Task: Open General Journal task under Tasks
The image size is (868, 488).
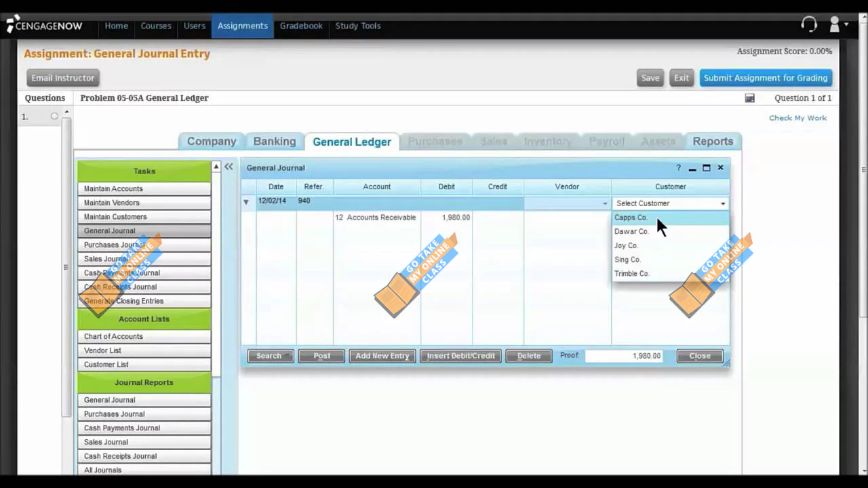Action: (x=144, y=230)
